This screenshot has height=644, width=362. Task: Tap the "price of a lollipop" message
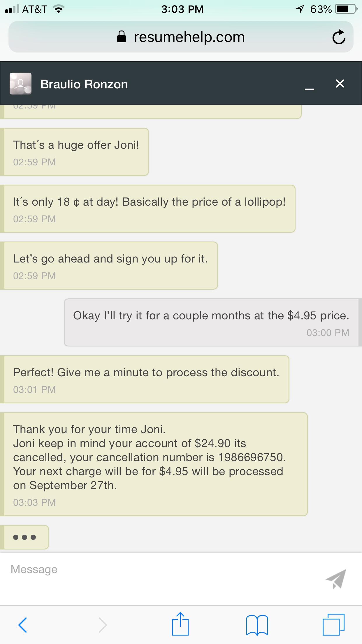point(149,208)
